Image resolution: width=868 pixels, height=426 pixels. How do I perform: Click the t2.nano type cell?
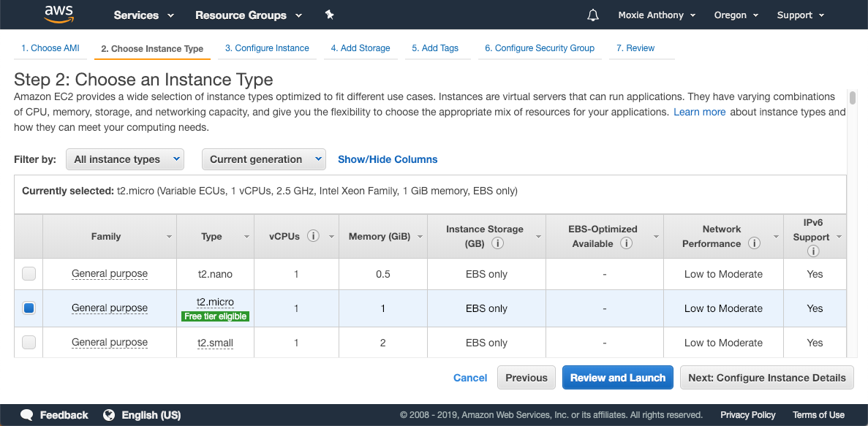pos(215,274)
